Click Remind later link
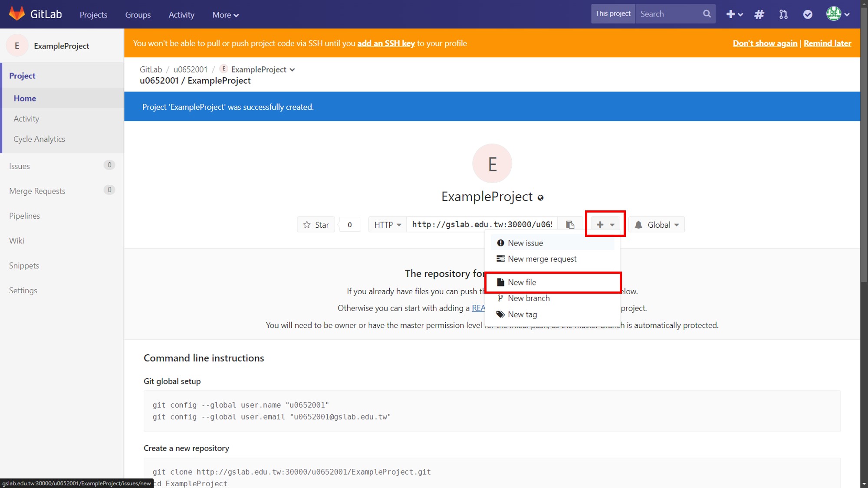Viewport: 868px width, 488px height. (827, 43)
